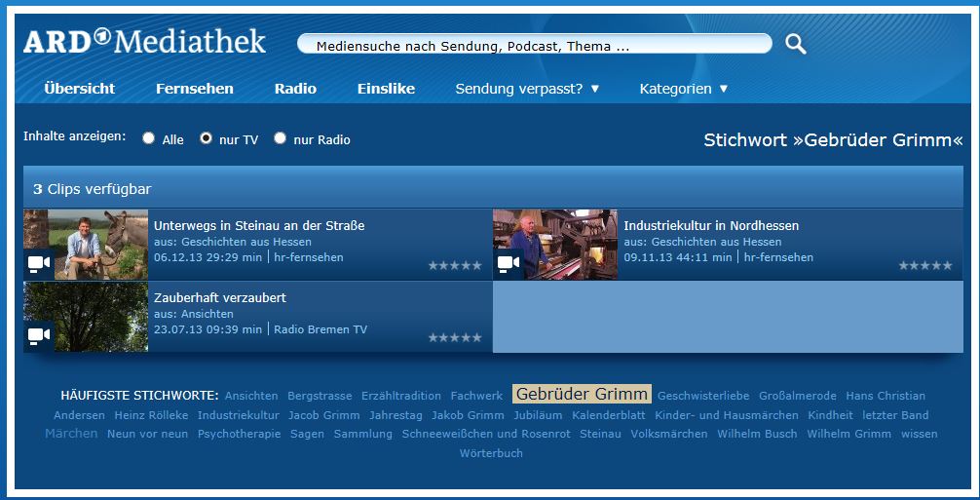This screenshot has height=500, width=980.
Task: Click the Bergstrasse keyword tag
Action: pos(320,397)
